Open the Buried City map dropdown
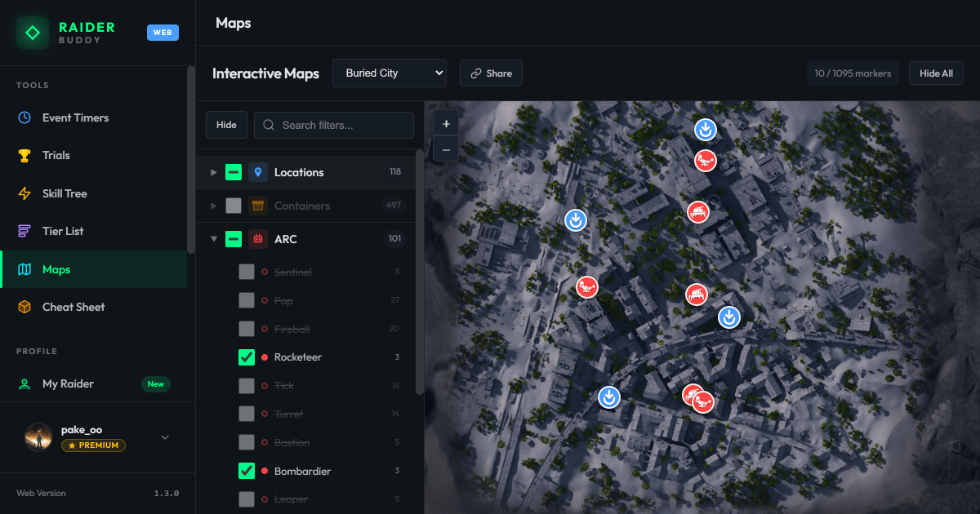980x514 pixels. [390, 73]
